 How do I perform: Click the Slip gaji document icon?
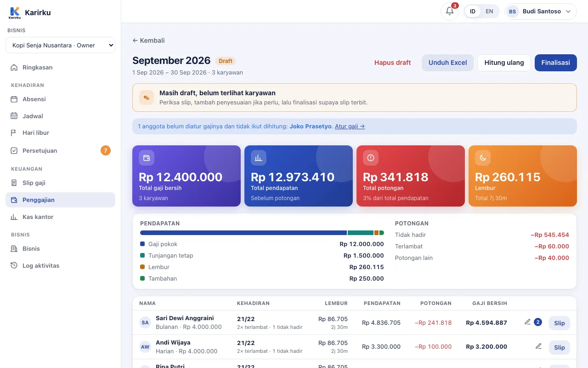point(14,183)
